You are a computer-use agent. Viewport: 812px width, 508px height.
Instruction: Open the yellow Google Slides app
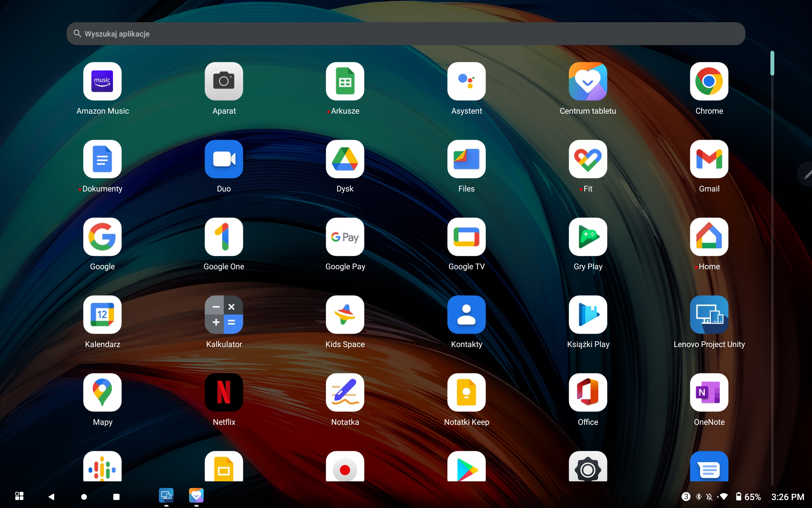pyautogui.click(x=224, y=466)
